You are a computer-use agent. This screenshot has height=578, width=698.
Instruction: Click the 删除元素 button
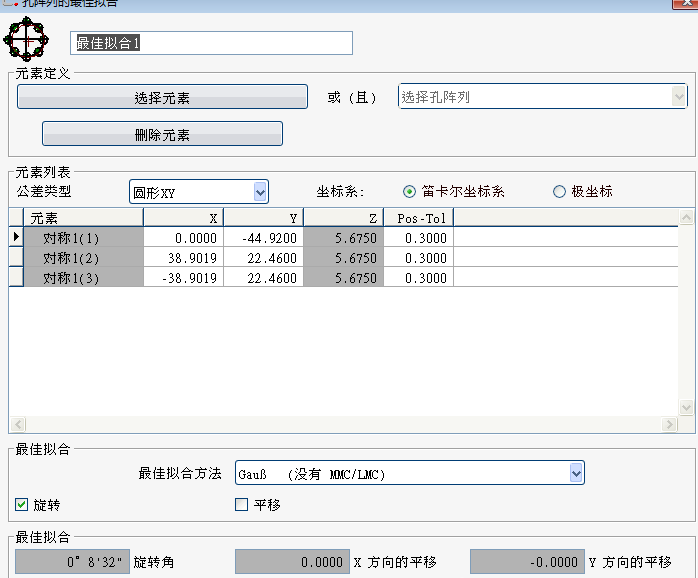(x=162, y=134)
